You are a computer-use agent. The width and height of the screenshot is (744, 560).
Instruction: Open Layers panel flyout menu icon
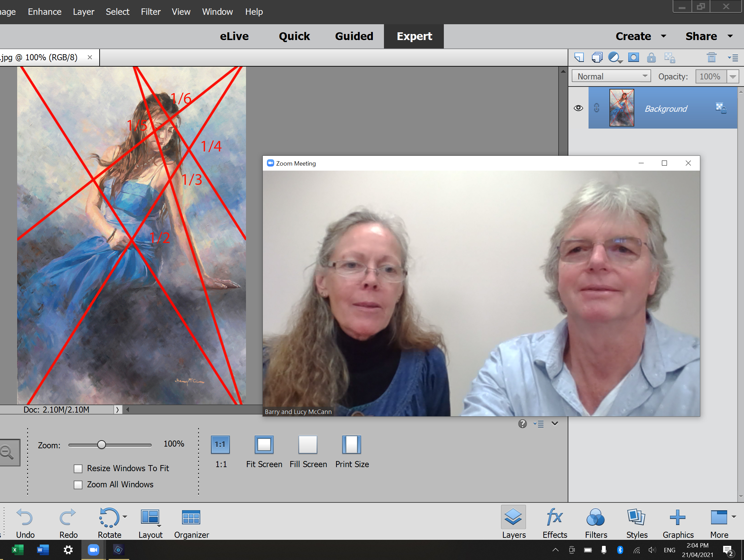[x=733, y=58]
